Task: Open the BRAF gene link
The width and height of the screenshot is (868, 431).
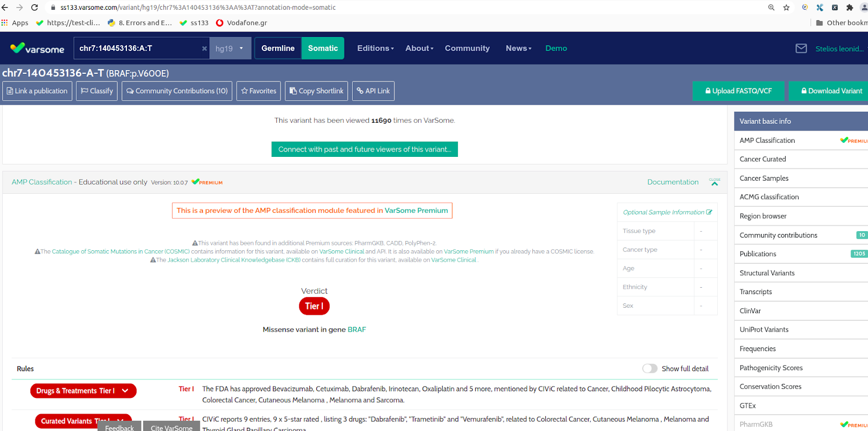Action: click(x=356, y=329)
